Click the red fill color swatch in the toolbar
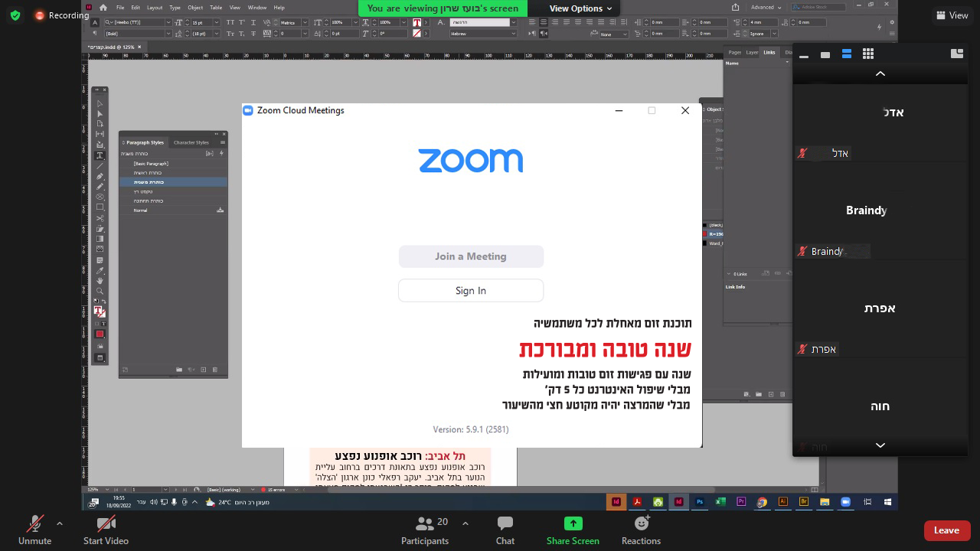Viewport: 980px width, 551px height. (x=100, y=333)
